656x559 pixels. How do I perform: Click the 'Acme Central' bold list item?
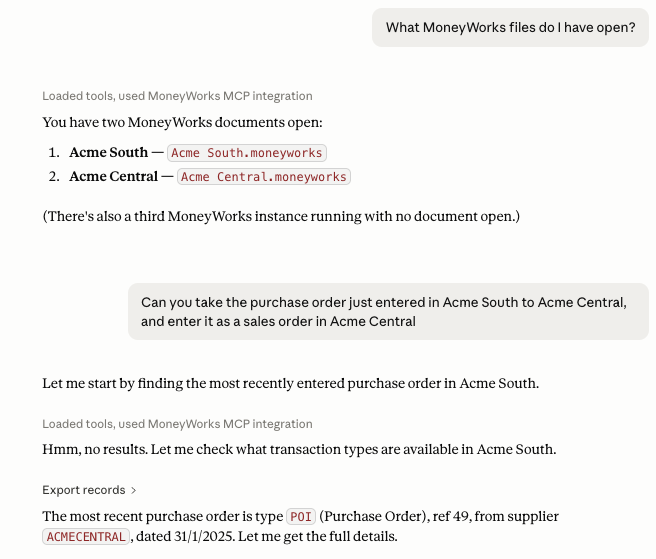coord(114,176)
